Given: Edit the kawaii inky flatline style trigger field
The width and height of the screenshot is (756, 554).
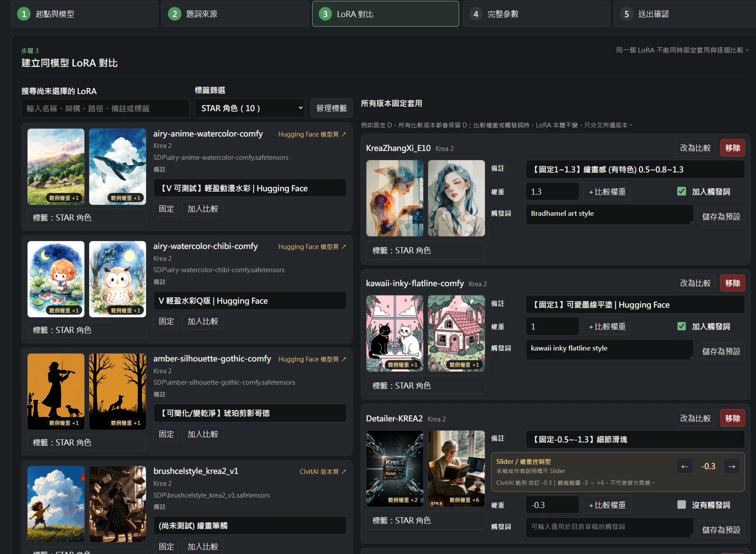Looking at the screenshot, I should pos(610,349).
